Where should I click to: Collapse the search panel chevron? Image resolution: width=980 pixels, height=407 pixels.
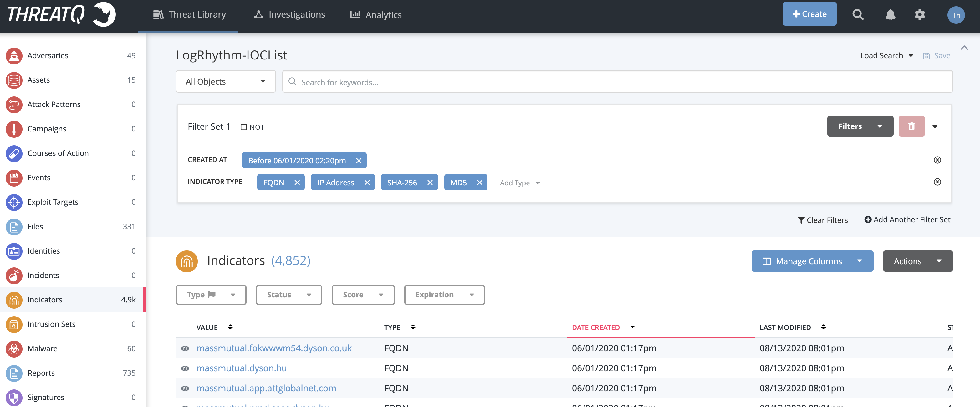(964, 48)
